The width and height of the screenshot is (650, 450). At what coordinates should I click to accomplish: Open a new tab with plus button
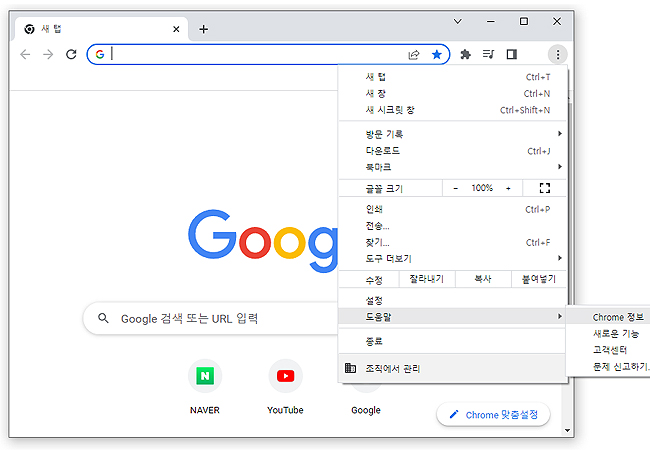point(203,29)
